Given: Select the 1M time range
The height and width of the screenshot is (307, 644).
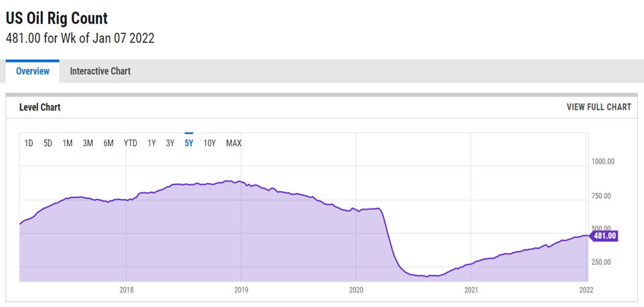Looking at the screenshot, I should click(68, 143).
